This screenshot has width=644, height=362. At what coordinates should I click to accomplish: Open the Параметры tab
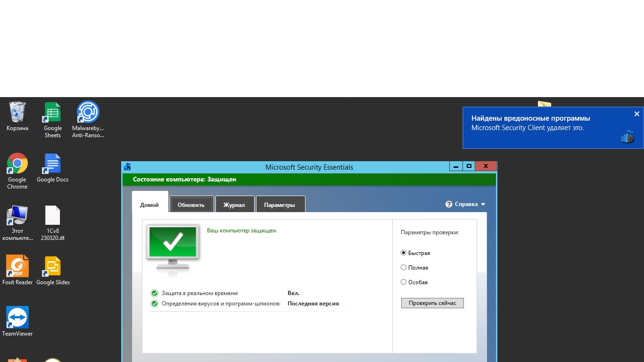coord(280,205)
